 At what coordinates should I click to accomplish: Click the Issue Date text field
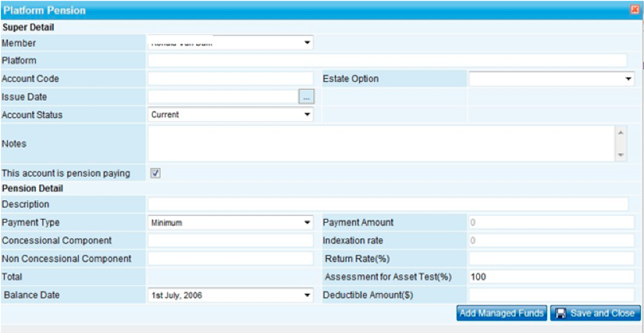223,97
